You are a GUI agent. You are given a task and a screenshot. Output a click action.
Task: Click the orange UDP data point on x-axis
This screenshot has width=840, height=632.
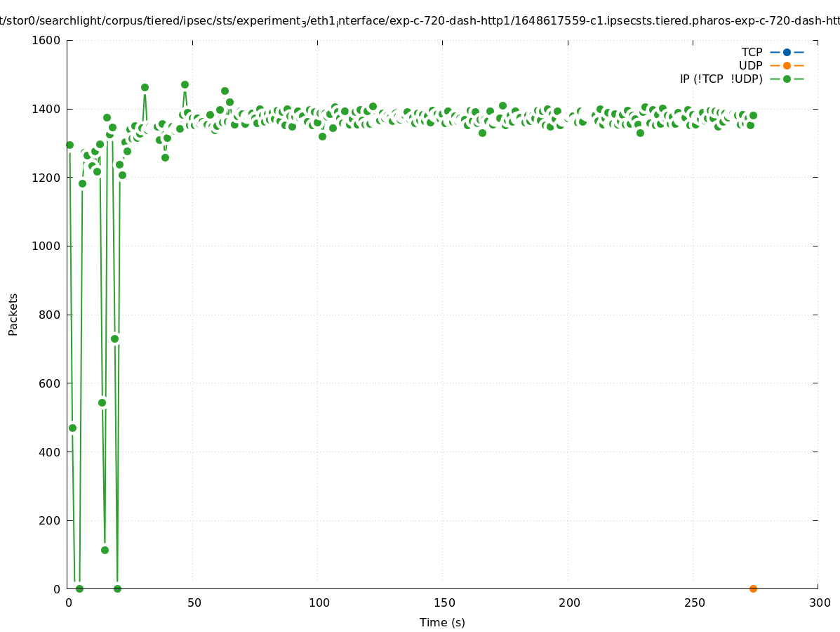(x=753, y=588)
